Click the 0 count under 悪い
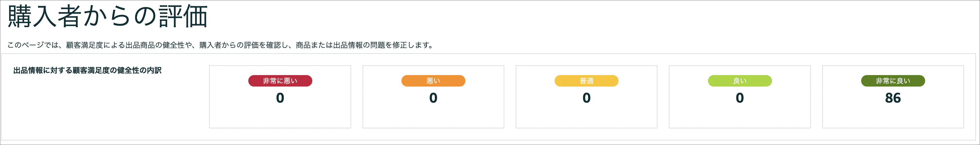This screenshot has height=145, width=980. tap(433, 98)
